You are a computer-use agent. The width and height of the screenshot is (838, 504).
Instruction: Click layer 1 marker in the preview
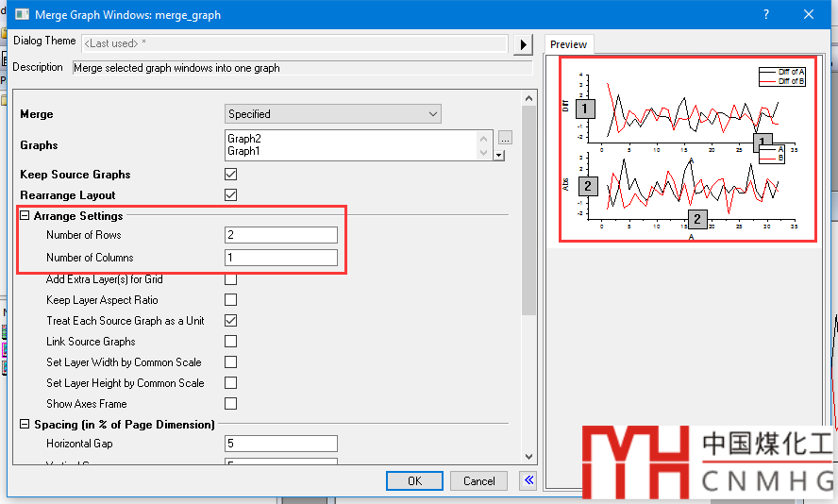click(585, 109)
